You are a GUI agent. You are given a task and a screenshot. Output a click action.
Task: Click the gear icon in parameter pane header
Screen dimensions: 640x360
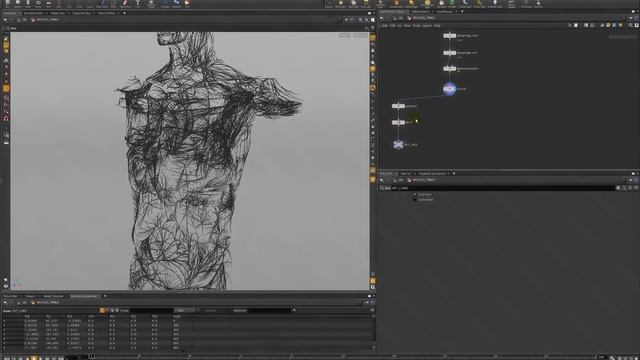(x=618, y=188)
